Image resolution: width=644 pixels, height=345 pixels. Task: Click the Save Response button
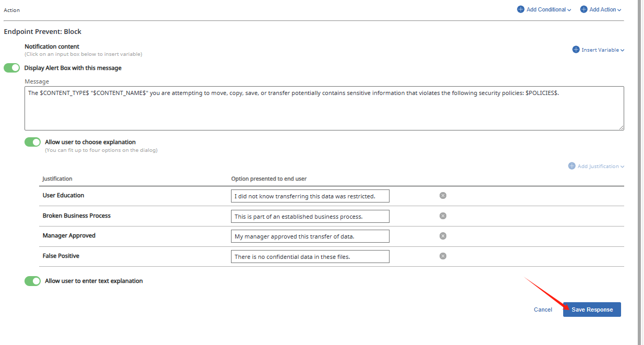pyautogui.click(x=592, y=310)
